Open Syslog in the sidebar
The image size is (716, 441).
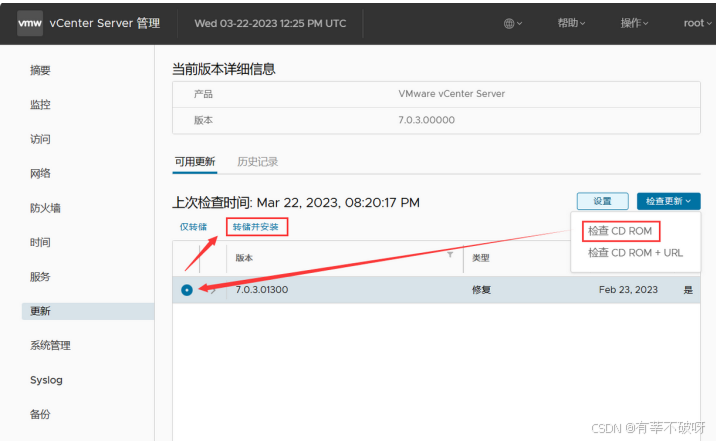(x=46, y=380)
